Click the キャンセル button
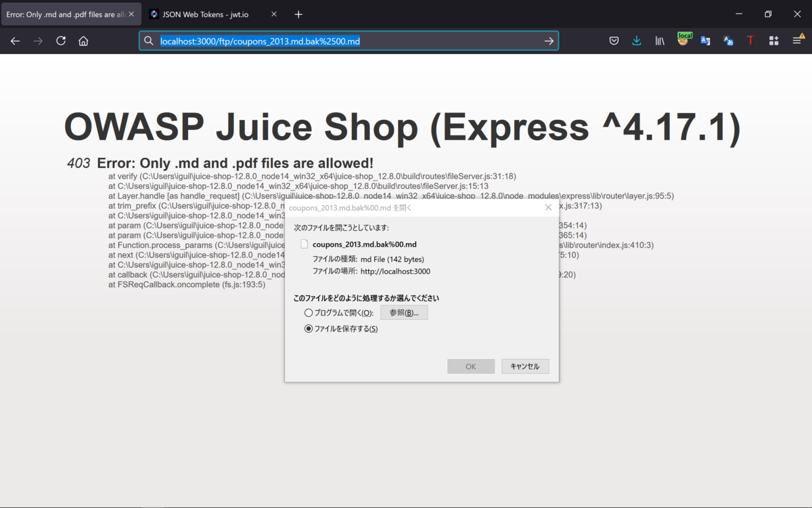This screenshot has width=812, height=508. (x=525, y=366)
